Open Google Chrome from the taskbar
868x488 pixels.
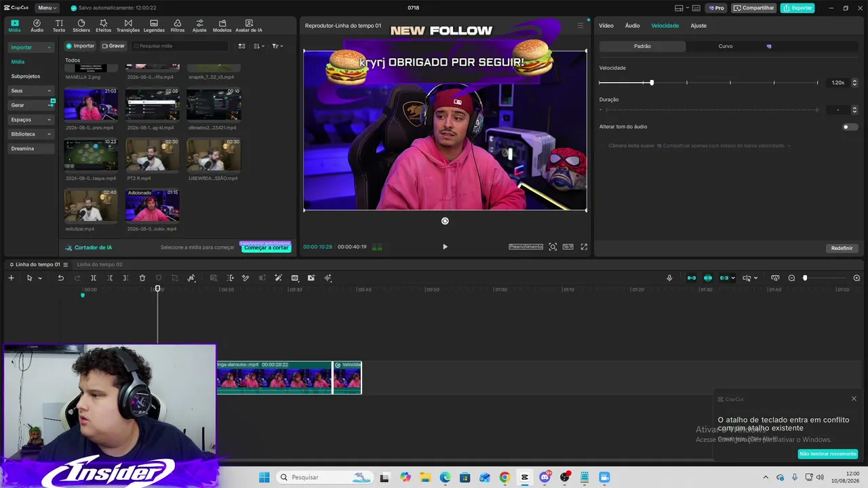(505, 477)
